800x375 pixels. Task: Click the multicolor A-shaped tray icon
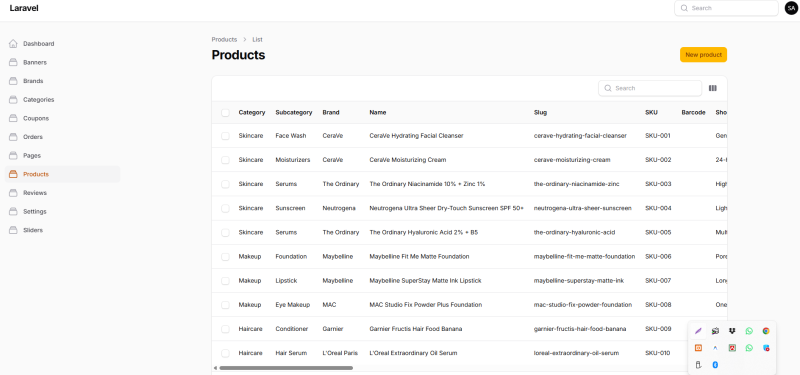click(715, 348)
